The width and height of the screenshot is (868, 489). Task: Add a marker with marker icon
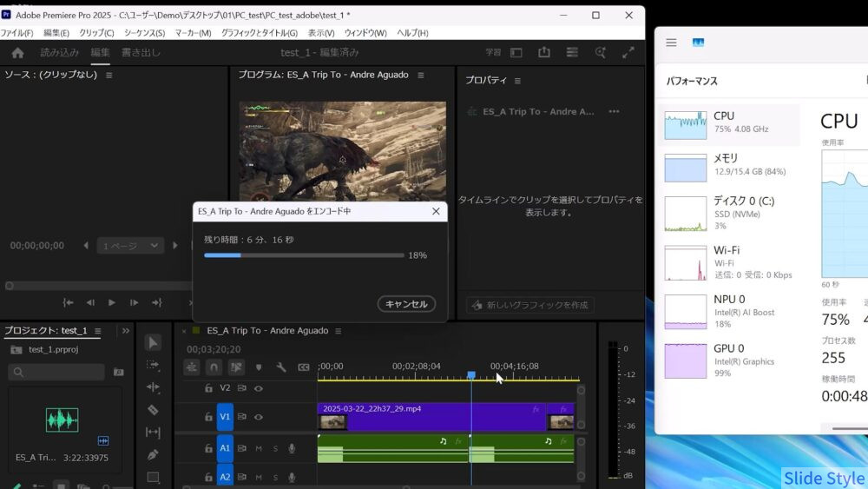pos(259,367)
